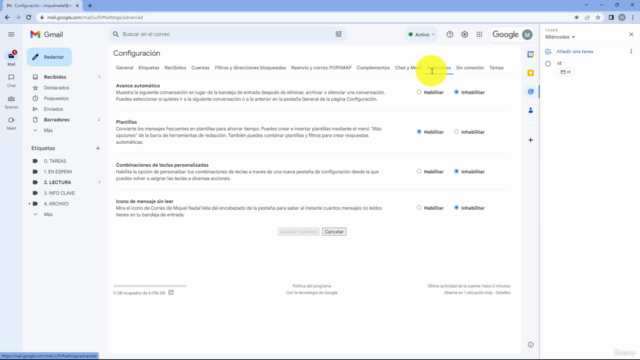Open the Google account avatar

pyautogui.click(x=527, y=35)
